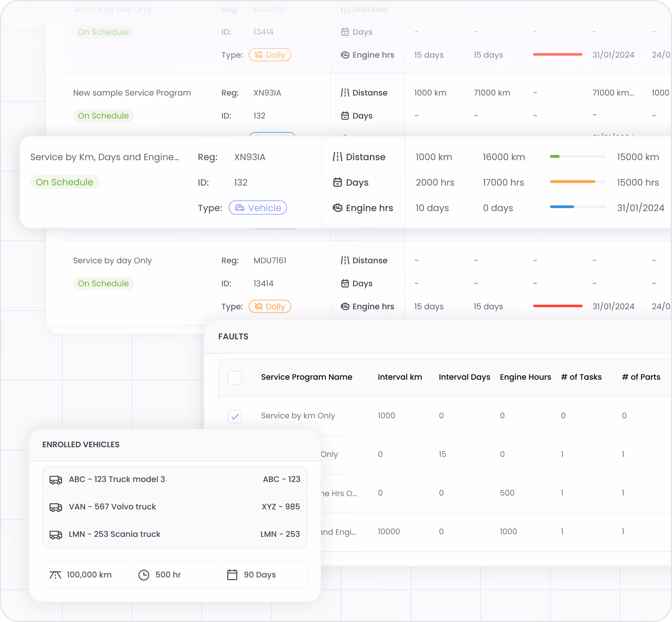Click the Distanse road icon in highlighted row
The height and width of the screenshot is (622, 672).
click(337, 157)
